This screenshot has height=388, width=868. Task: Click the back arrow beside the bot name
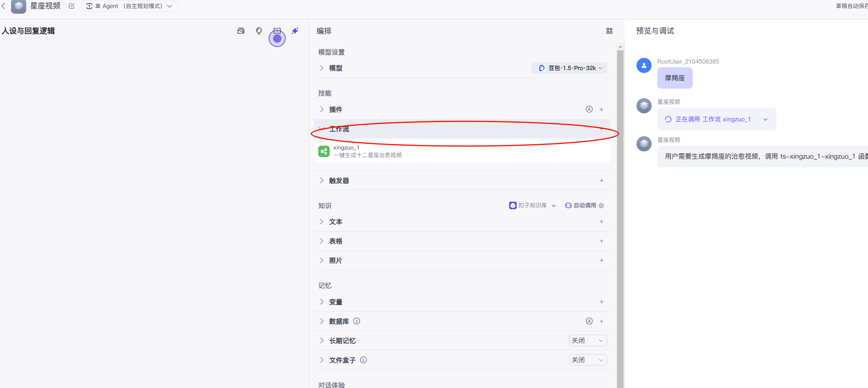click(x=3, y=6)
